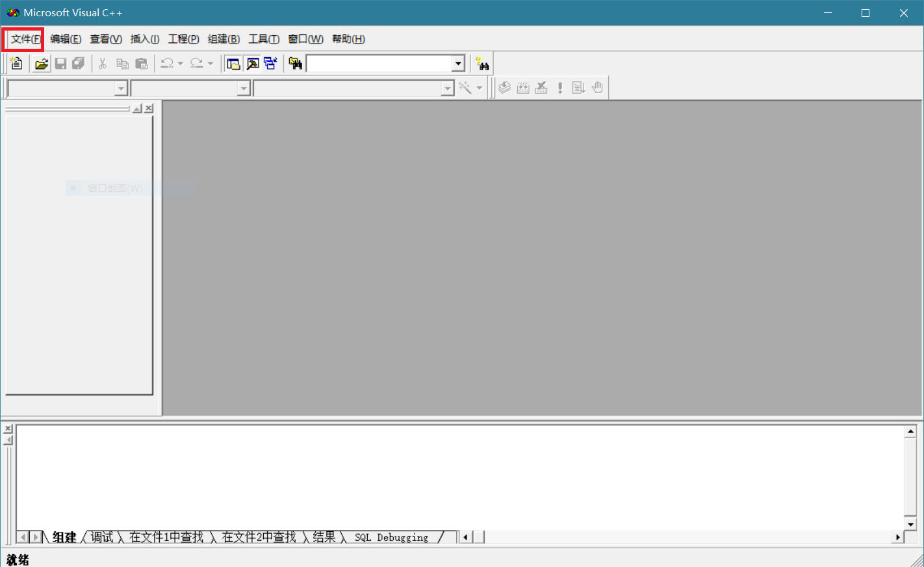The width and height of the screenshot is (924, 567).
Task: Toggle the Workspace window toolbar button
Action: (x=233, y=63)
